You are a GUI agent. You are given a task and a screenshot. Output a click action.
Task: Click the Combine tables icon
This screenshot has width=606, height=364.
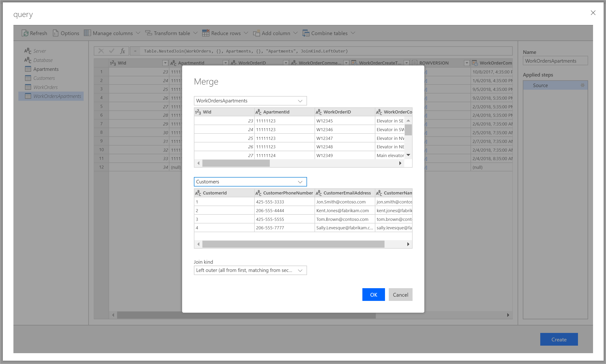coord(306,33)
